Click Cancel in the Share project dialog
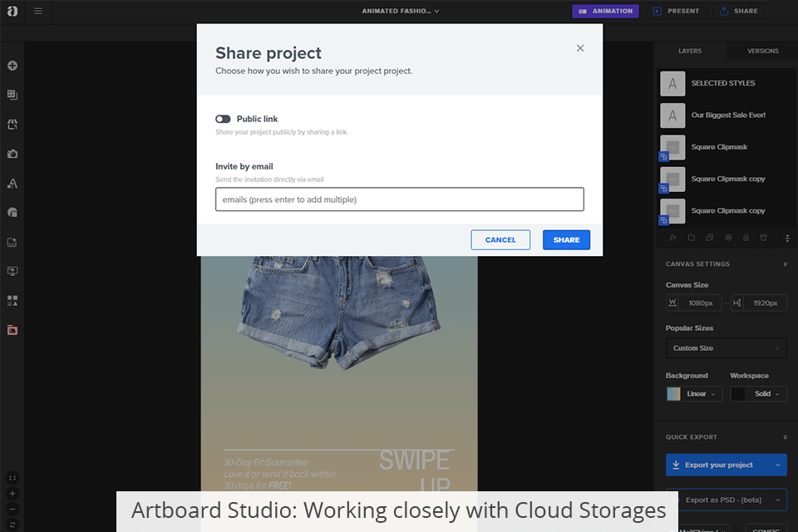This screenshot has height=532, width=798. coord(500,239)
